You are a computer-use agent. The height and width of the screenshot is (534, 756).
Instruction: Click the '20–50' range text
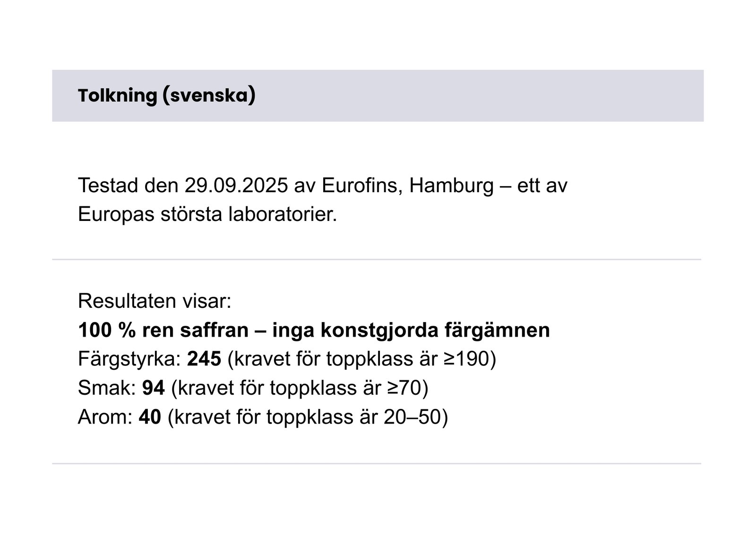pos(412,417)
